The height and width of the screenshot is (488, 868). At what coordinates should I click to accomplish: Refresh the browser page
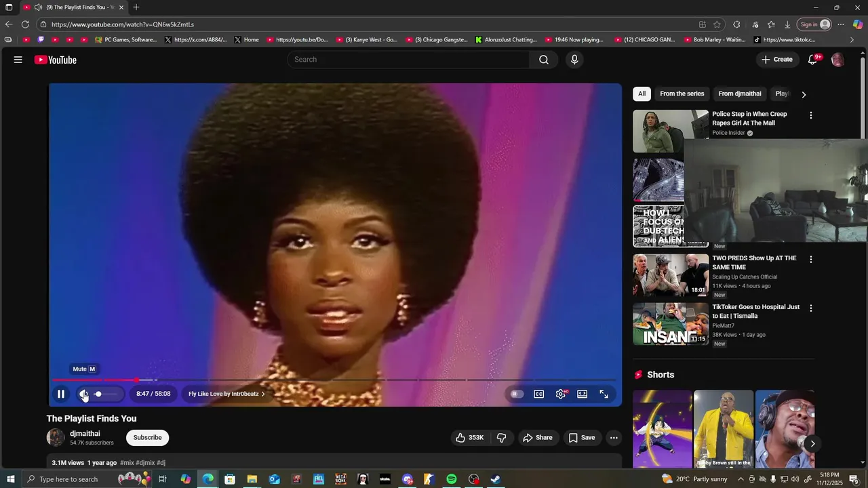25,24
